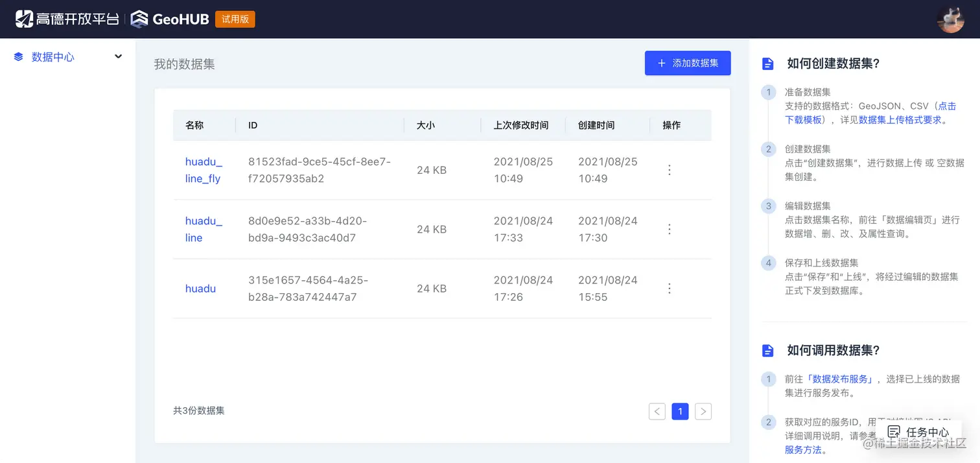This screenshot has height=463, width=980.
Task: Go to next page arrow
Action: (703, 411)
